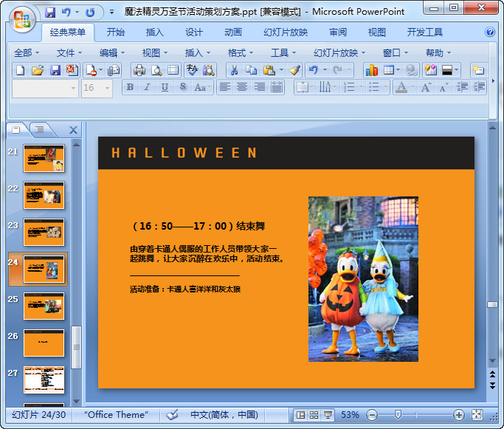Viewport: 504px width, 429px height.
Task: Select slide 25 thumbnail
Action: (44, 306)
